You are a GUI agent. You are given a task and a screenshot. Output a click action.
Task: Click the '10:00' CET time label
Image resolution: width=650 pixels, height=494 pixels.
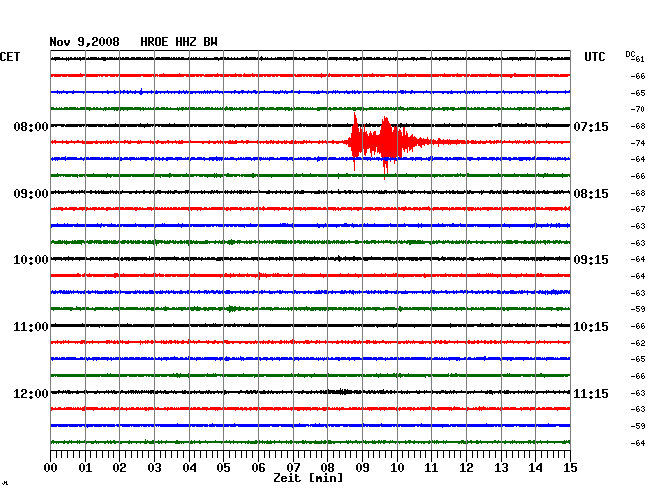pyautogui.click(x=31, y=260)
